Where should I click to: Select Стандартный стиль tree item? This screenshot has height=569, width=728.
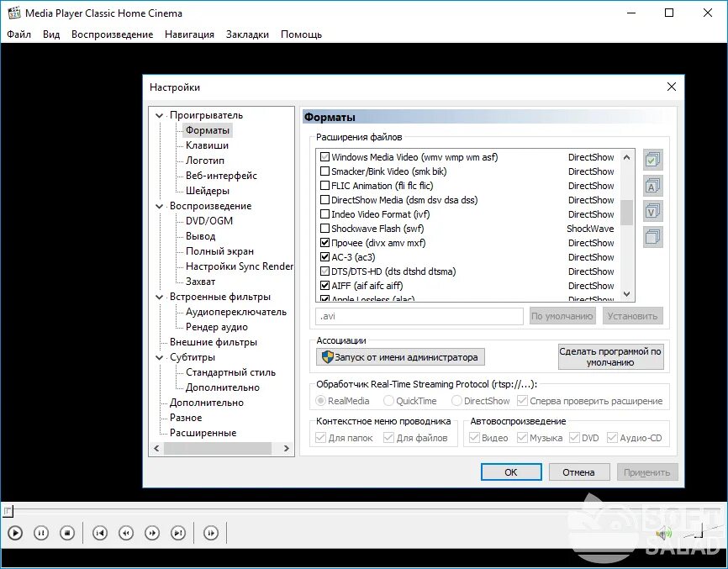point(230,372)
